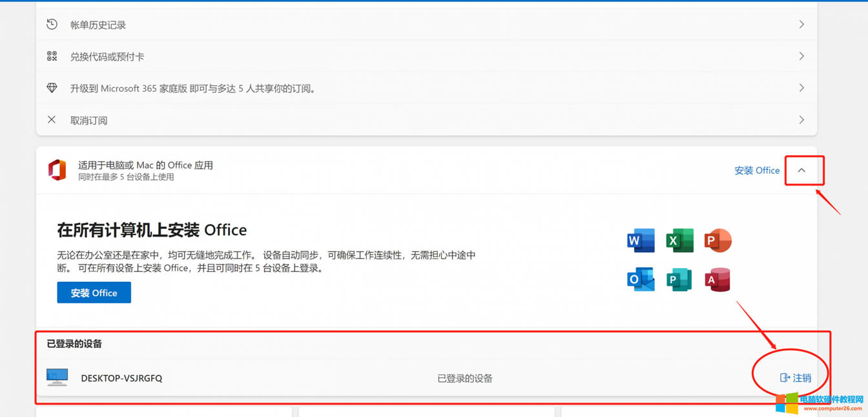Click the diamond icon beside the Microsoft 365 upgrade row
Viewport: 868px width, 417px height.
(x=52, y=88)
